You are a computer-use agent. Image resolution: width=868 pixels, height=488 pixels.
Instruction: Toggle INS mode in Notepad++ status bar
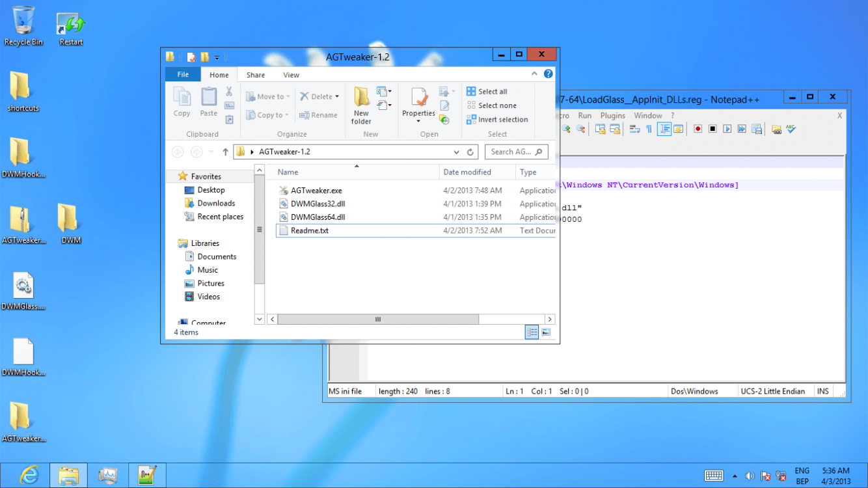pos(823,391)
